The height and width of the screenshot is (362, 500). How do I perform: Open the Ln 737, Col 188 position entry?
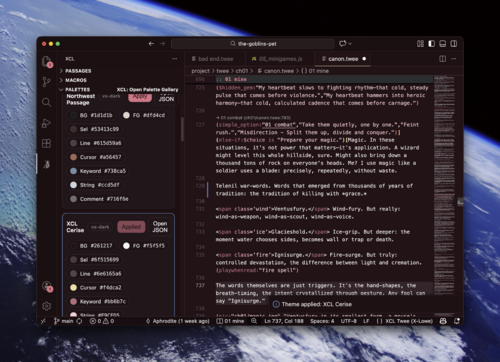[284, 321]
